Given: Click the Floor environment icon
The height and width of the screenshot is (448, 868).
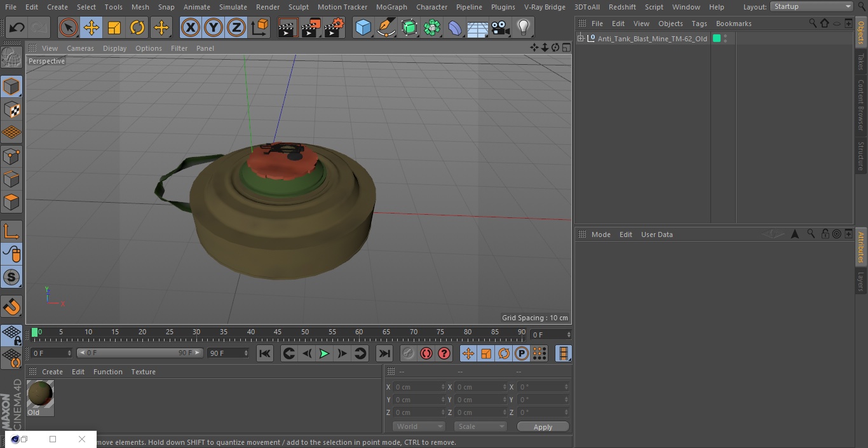Looking at the screenshot, I should point(477,27).
